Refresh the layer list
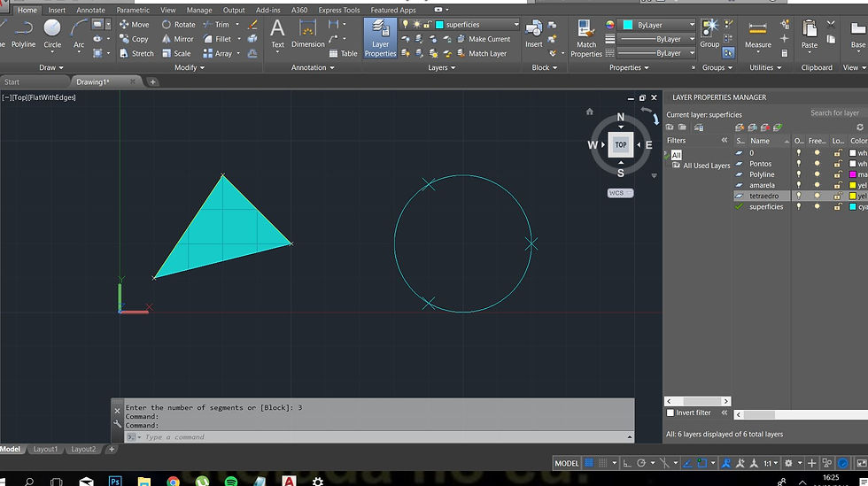Viewport: 868px width, 486px height. coord(860,127)
